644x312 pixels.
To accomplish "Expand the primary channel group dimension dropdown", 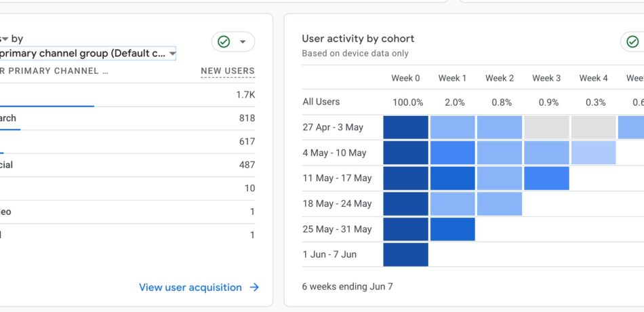I will [172, 54].
